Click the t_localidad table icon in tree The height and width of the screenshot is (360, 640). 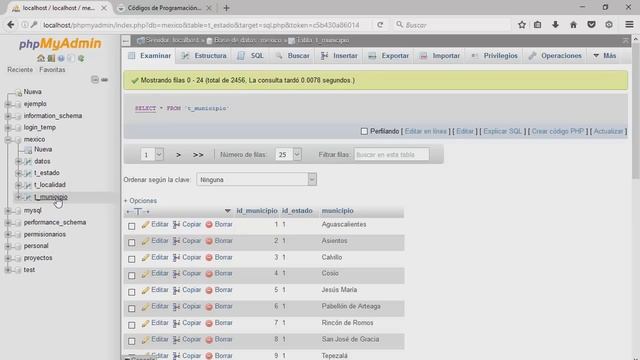point(28,185)
